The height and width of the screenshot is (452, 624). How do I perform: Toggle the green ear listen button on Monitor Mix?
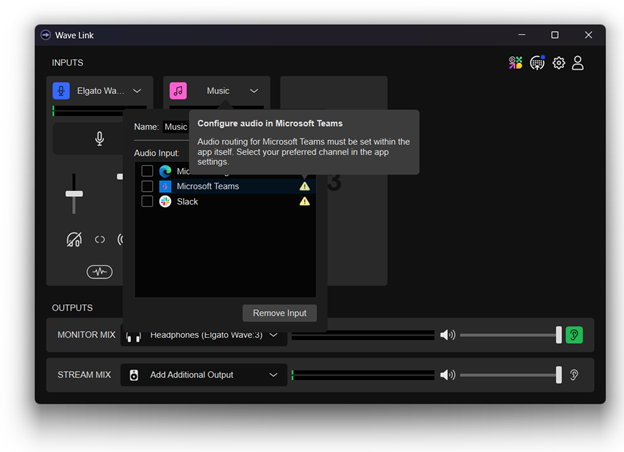point(574,335)
